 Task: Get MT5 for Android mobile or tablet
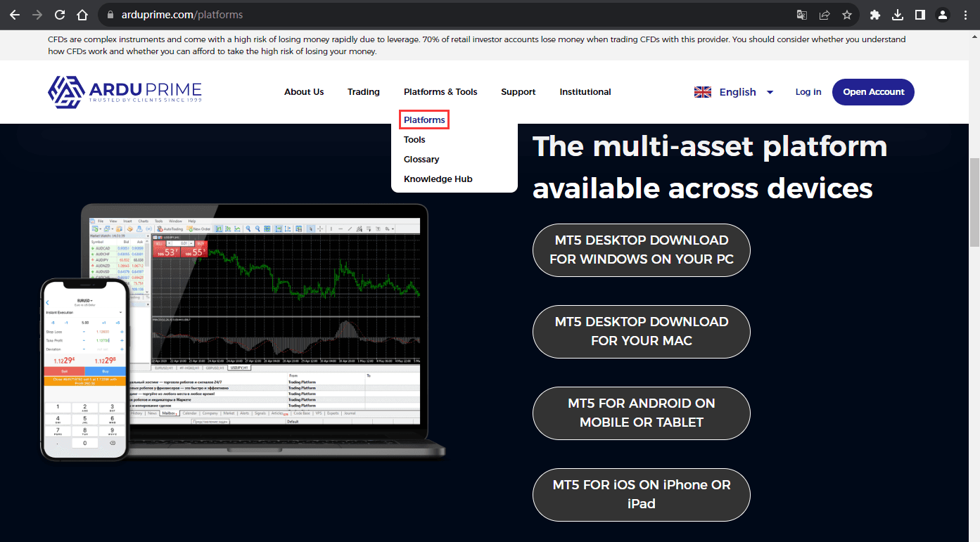(642, 413)
